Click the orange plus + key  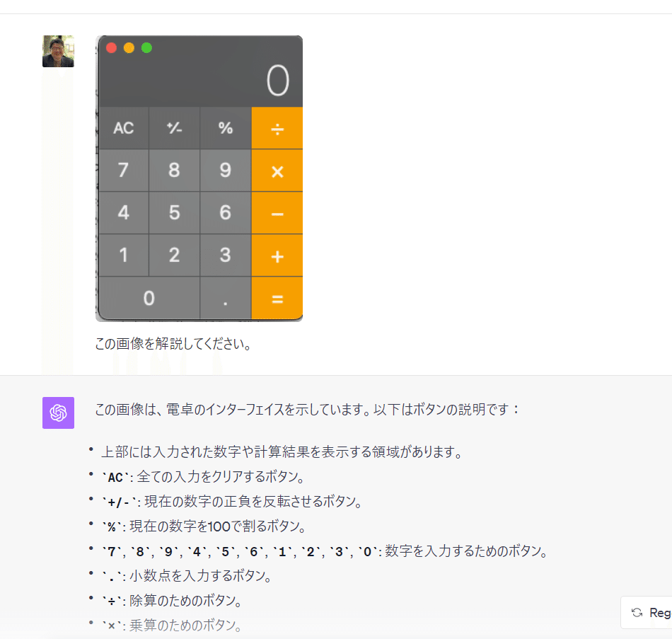(277, 255)
